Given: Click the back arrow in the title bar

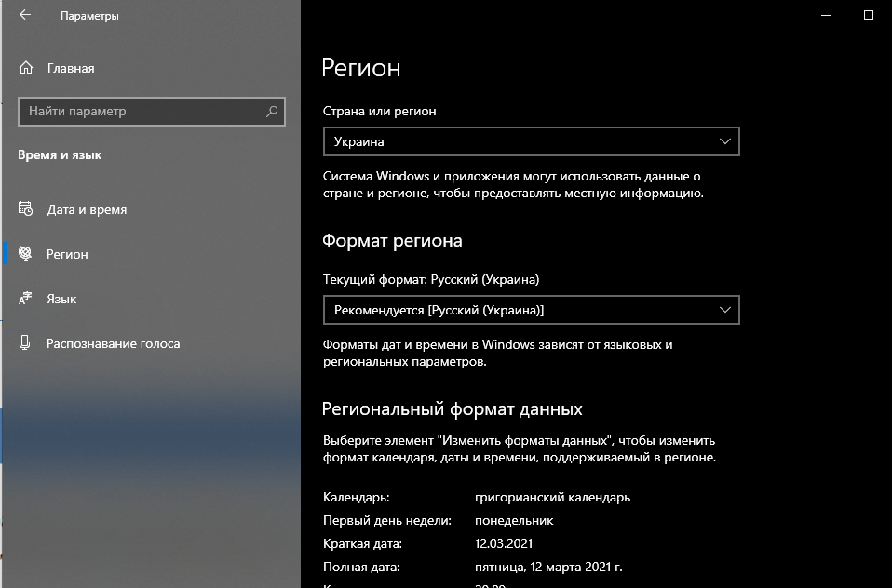Looking at the screenshot, I should coord(25,16).
